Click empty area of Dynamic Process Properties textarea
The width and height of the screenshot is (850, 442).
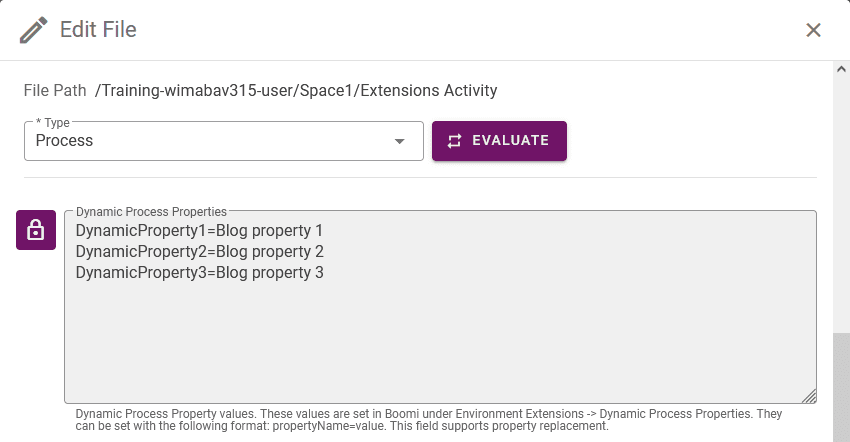coord(440,342)
